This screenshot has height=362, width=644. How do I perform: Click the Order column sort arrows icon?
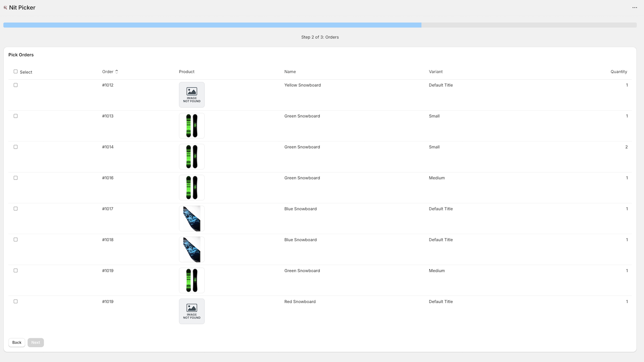coord(116,71)
